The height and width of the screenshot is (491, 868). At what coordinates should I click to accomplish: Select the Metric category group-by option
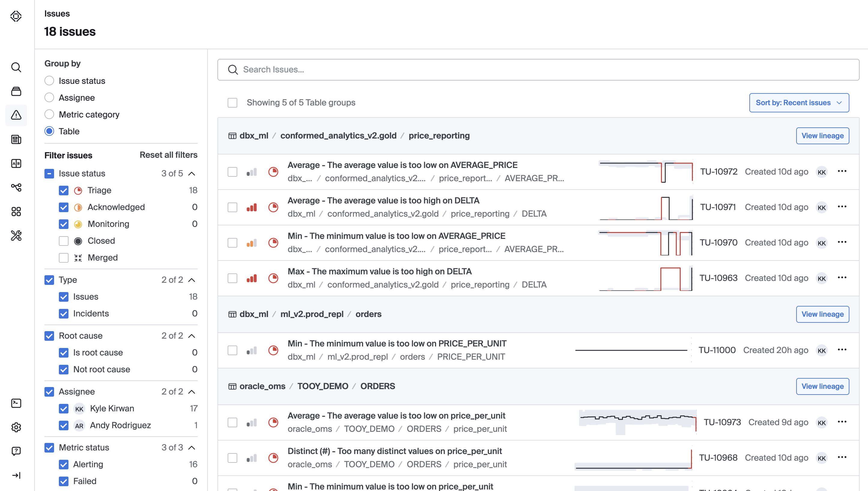pos(50,115)
